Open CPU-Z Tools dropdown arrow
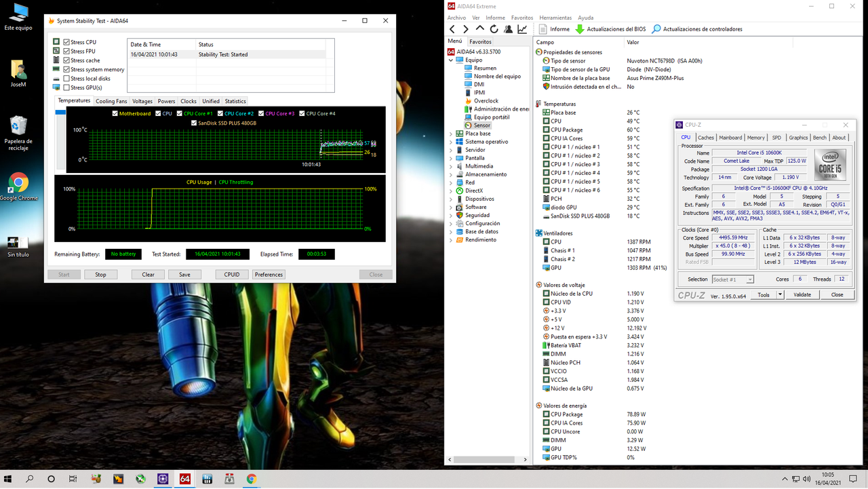 pyautogui.click(x=780, y=295)
